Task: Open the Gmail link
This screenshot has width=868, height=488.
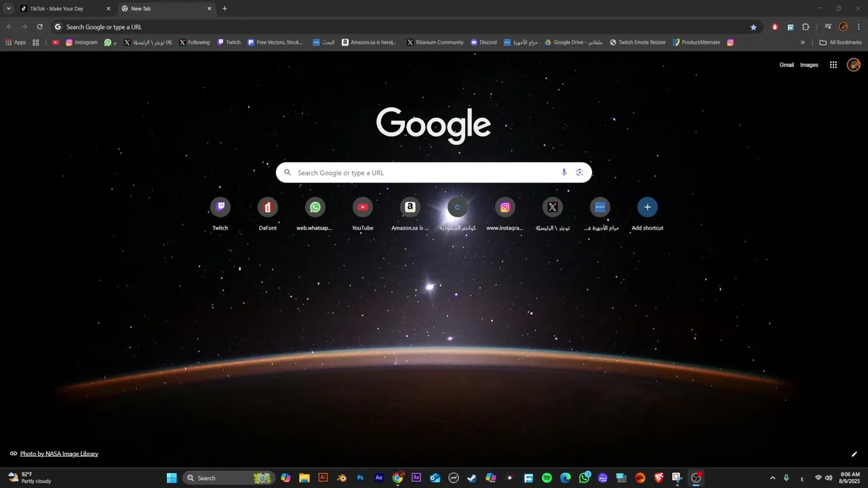Action: [x=787, y=65]
